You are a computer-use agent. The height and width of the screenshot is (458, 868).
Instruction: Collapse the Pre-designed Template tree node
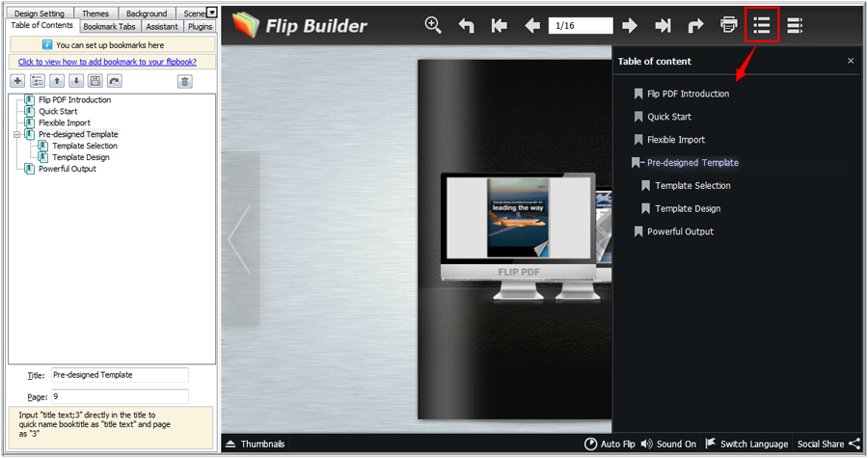coord(16,134)
